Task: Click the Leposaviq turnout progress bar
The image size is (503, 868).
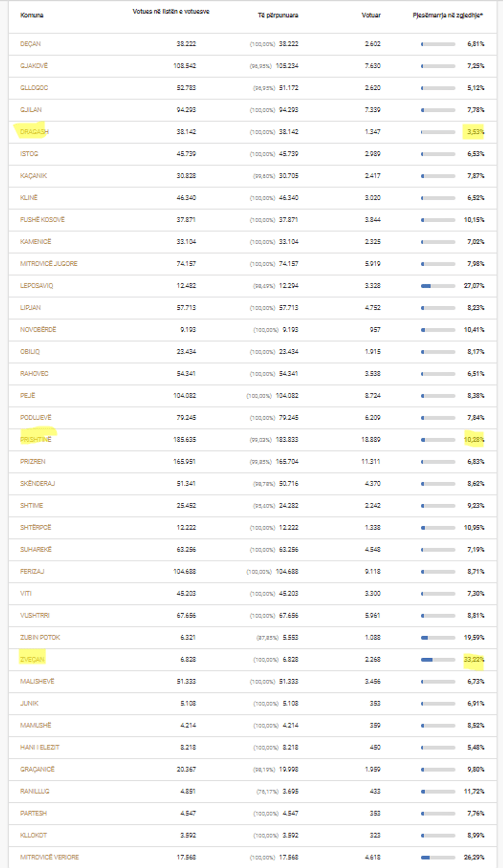Action: click(x=438, y=286)
